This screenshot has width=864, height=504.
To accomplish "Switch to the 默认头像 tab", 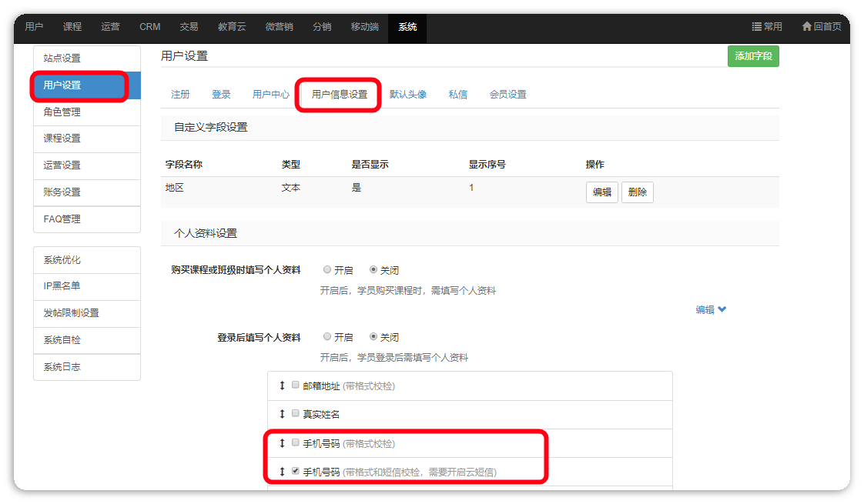I will pos(407,95).
